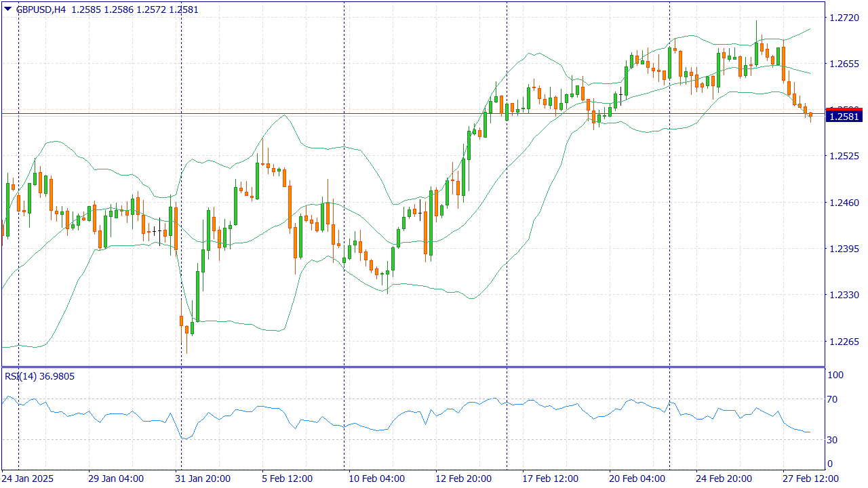868x488 pixels.
Task: Click time axis label 29 Jan 04:00
Action: point(116,479)
